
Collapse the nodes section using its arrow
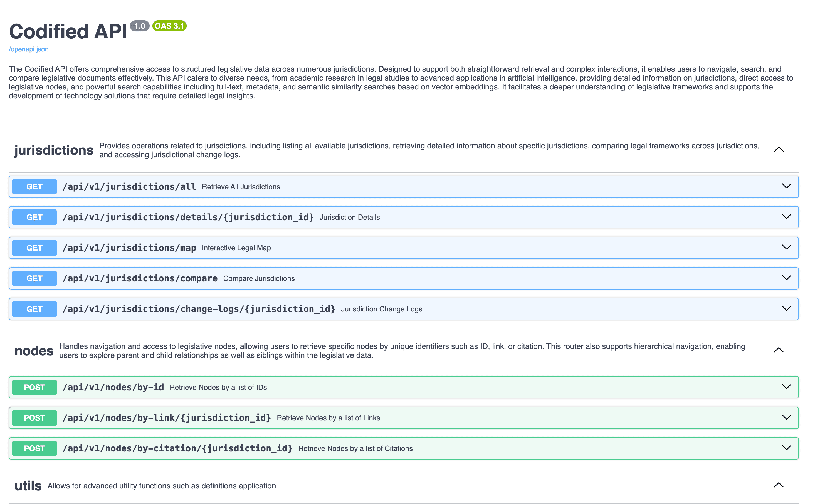pyautogui.click(x=778, y=350)
